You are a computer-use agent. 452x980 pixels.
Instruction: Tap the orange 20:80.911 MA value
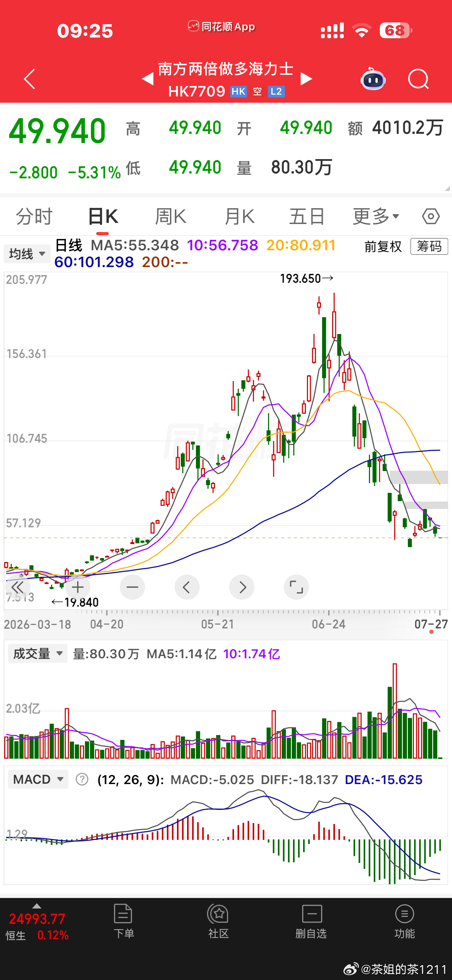(x=301, y=245)
